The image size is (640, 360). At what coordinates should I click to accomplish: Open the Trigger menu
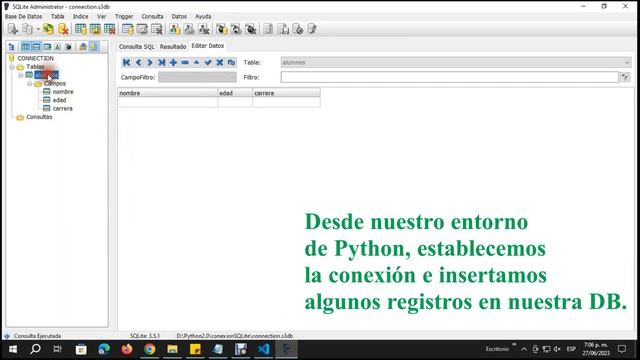point(124,16)
